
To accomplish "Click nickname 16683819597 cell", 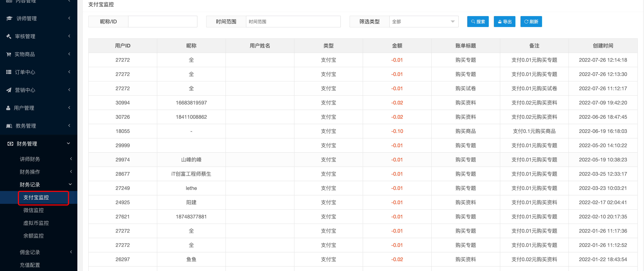I will [191, 103].
